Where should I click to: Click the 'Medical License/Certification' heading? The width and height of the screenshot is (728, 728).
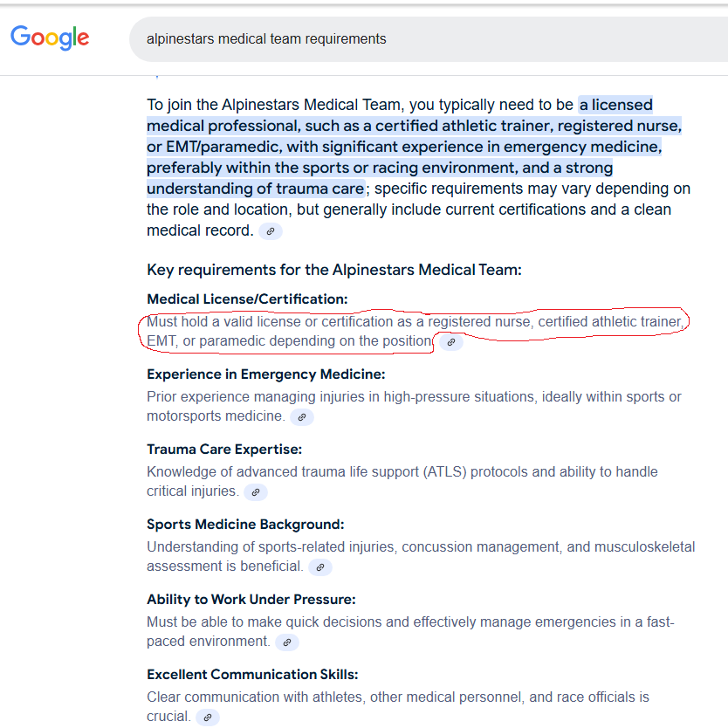[247, 299]
